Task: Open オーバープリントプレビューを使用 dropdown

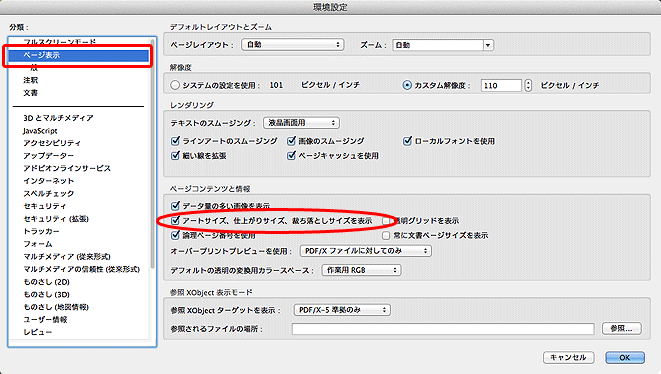Action: click(365, 251)
